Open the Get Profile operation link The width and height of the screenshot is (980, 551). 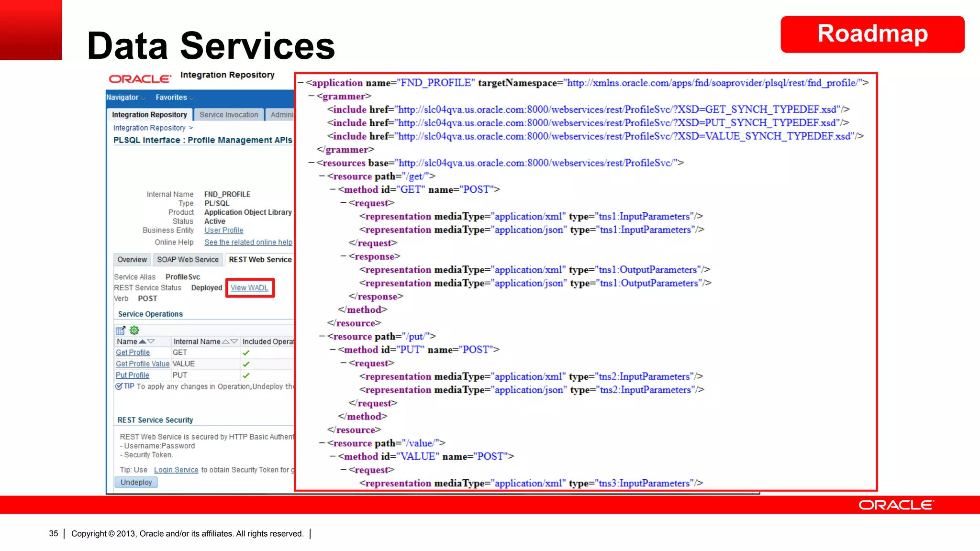133,353
